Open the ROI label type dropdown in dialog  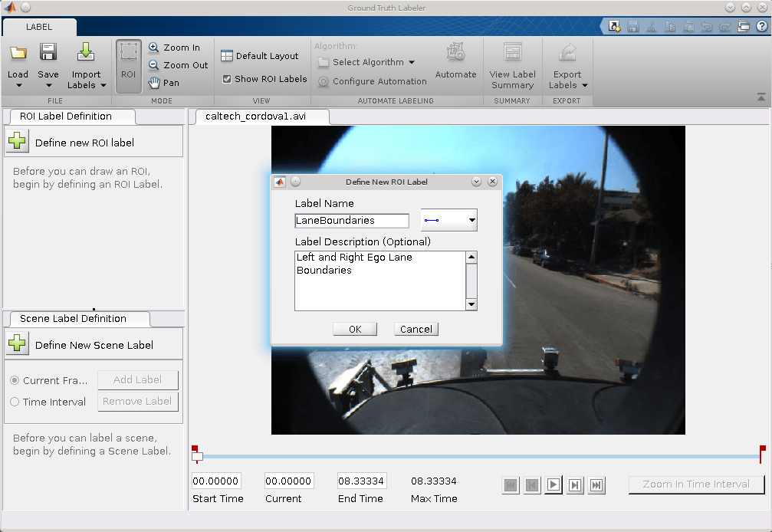[x=449, y=220]
